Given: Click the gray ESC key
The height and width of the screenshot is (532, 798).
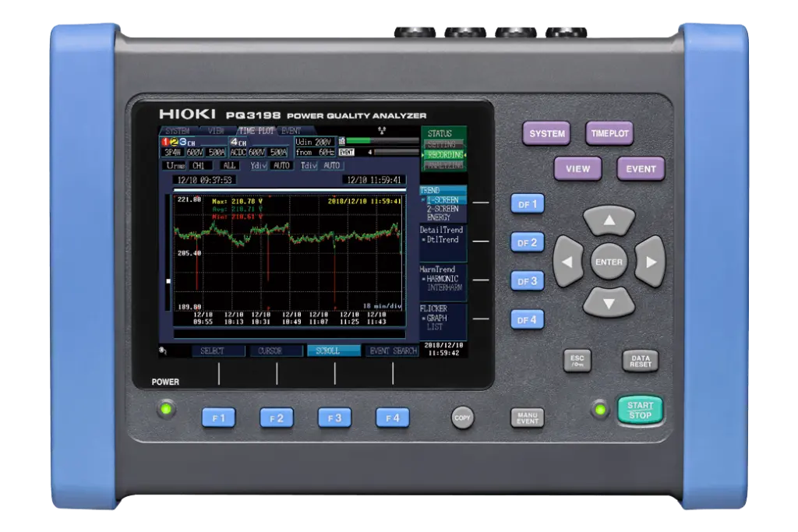Looking at the screenshot, I should click(x=577, y=361).
